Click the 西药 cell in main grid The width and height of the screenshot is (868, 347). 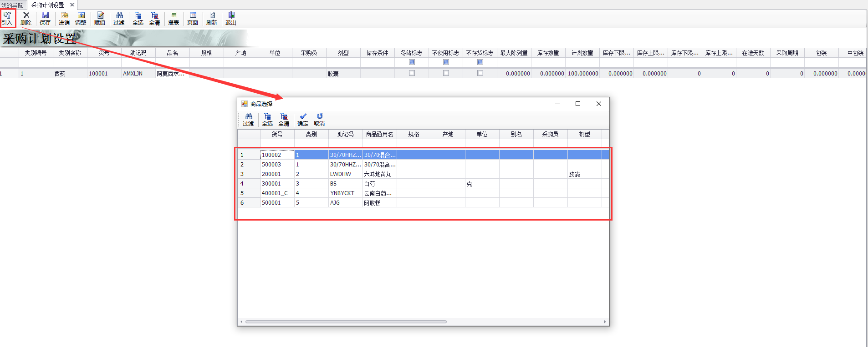point(70,73)
